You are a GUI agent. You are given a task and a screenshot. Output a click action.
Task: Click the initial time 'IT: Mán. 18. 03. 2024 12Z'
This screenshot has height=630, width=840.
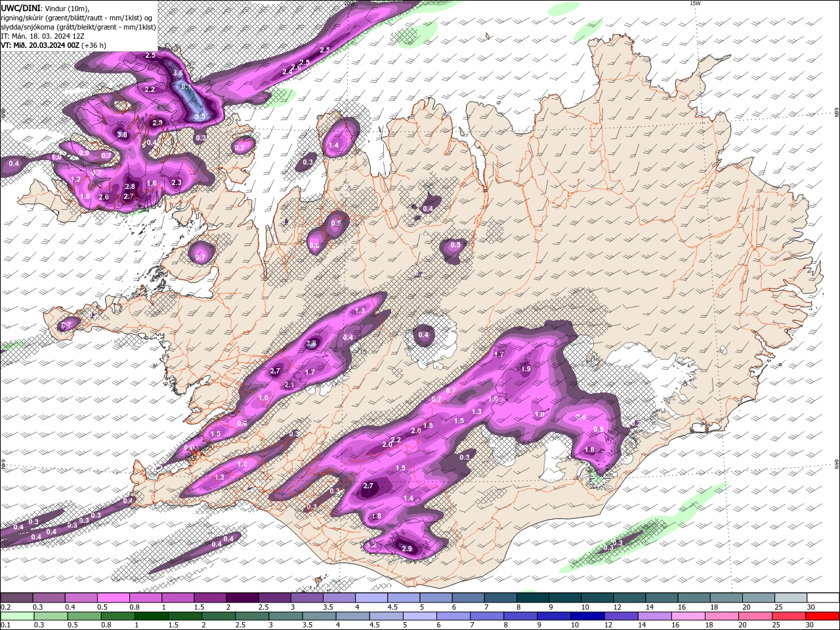42,35
